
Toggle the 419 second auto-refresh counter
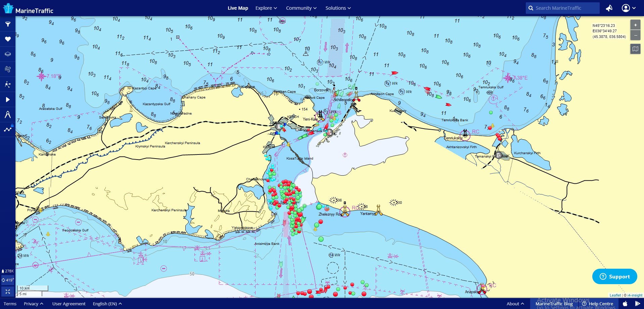coord(8,280)
